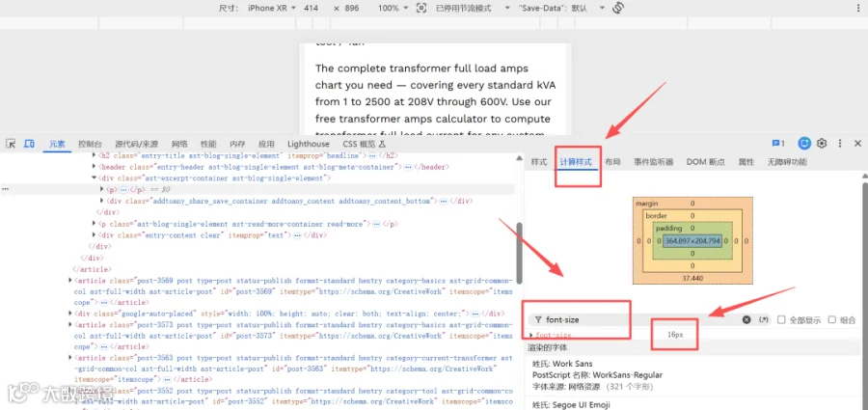Expand the article post-3569 node
This screenshot has height=410, width=868.
(x=69, y=281)
